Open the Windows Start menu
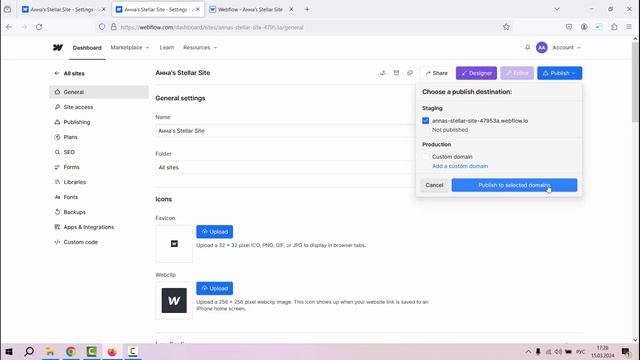640x360 pixels. (9, 351)
